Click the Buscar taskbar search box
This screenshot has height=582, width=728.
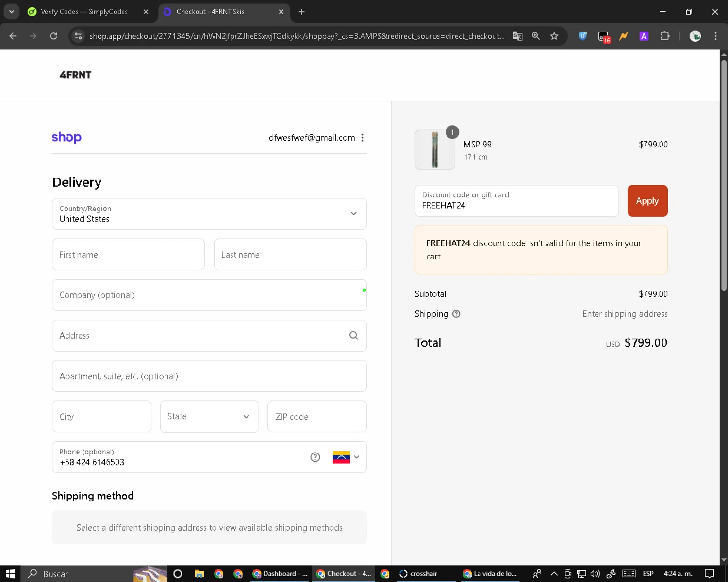tap(95, 574)
